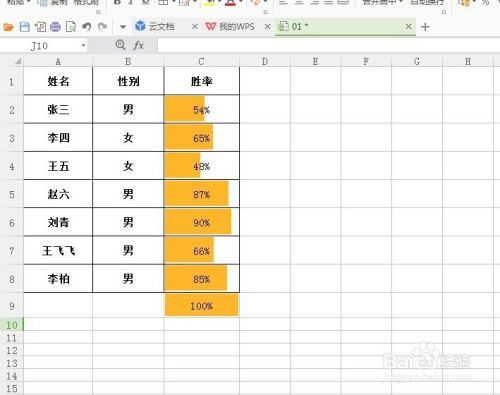Select row 13 header
This screenshot has width=500, height=395.
[12, 363]
